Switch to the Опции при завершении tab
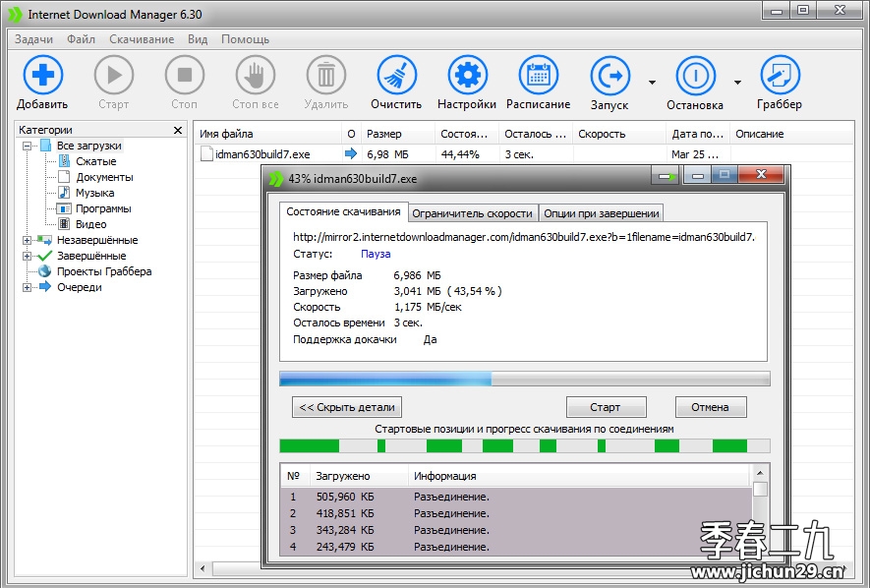Viewport: 870px width, 588px height. (x=602, y=213)
